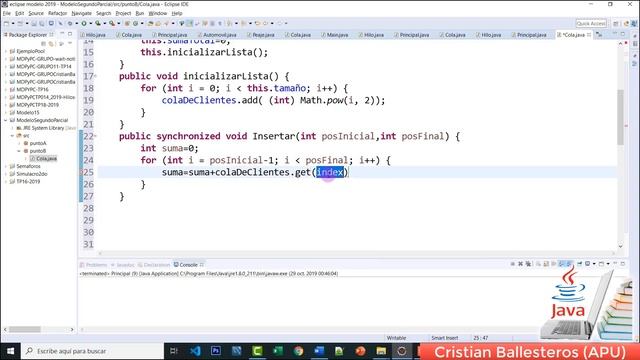Click the Save toolbar icon

pyautogui.click(x=34, y=23)
